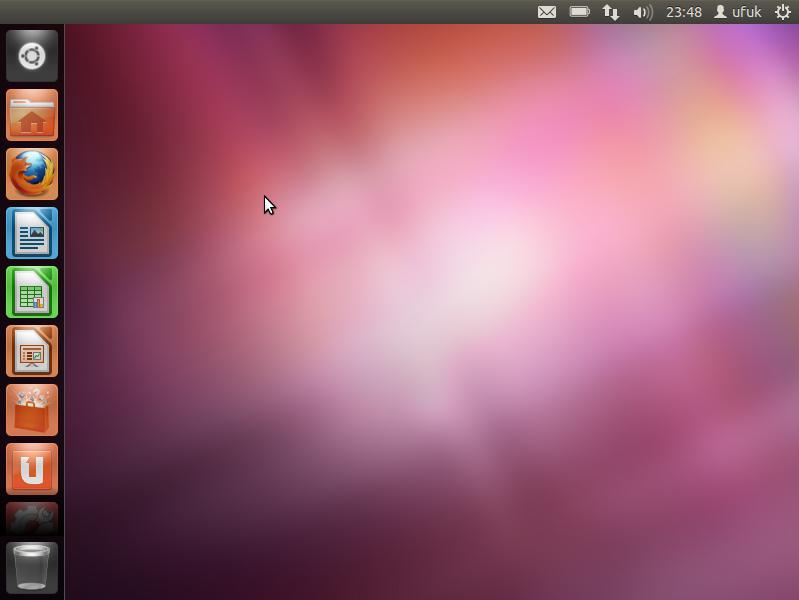Screen dimensions: 799x600
Task: Launch LibreOffice Writer
Action: pos(32,233)
